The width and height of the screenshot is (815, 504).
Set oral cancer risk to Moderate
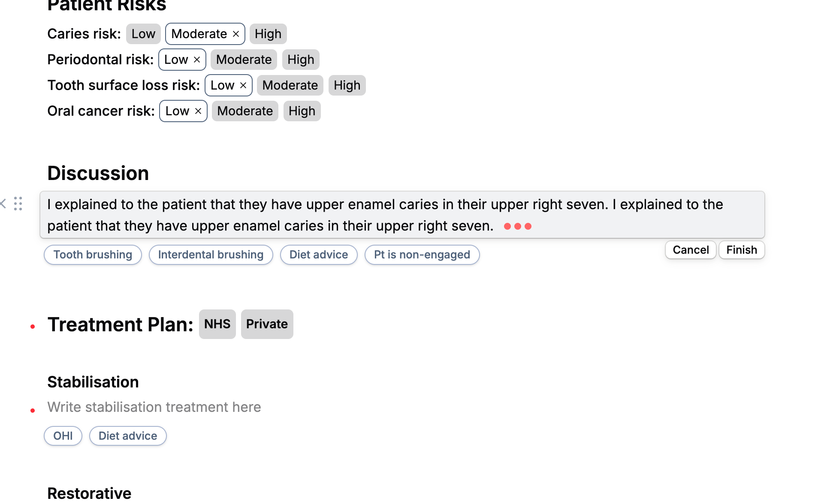245,111
